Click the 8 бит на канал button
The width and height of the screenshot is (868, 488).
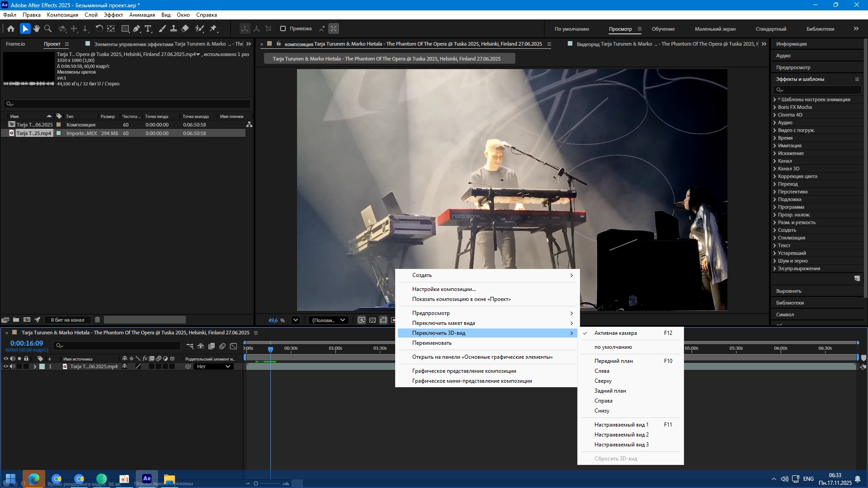(x=67, y=319)
